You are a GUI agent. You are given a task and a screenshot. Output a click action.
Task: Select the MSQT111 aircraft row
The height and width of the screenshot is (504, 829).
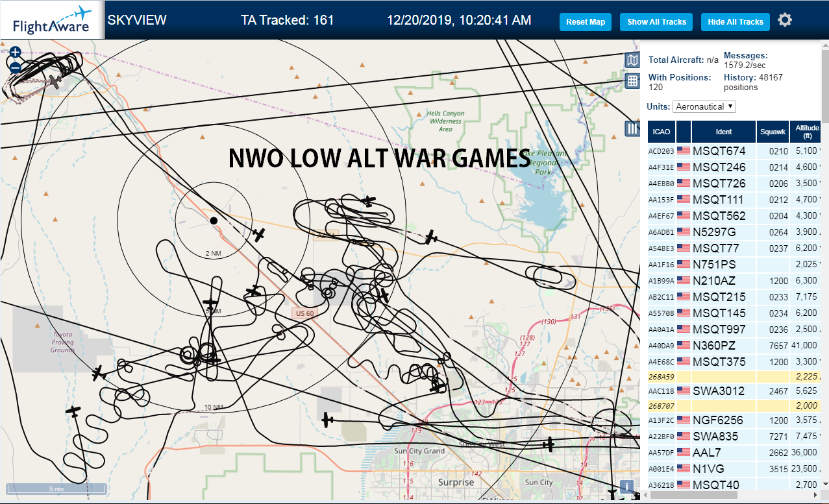(734, 200)
